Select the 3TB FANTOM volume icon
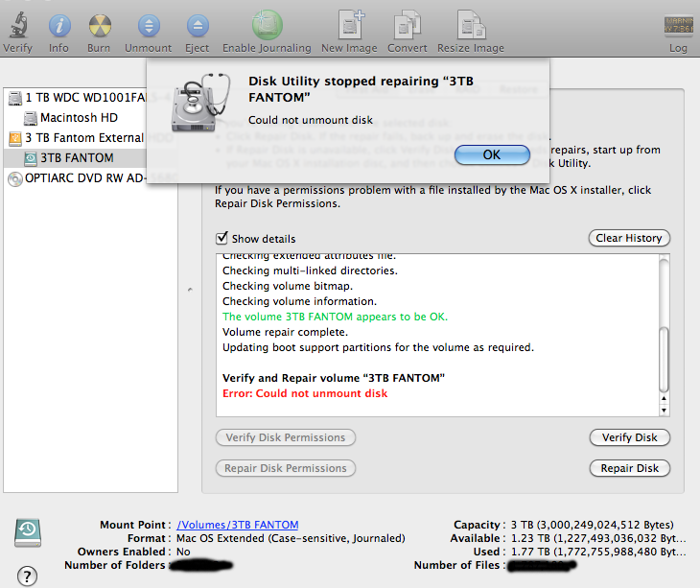 (x=31, y=158)
